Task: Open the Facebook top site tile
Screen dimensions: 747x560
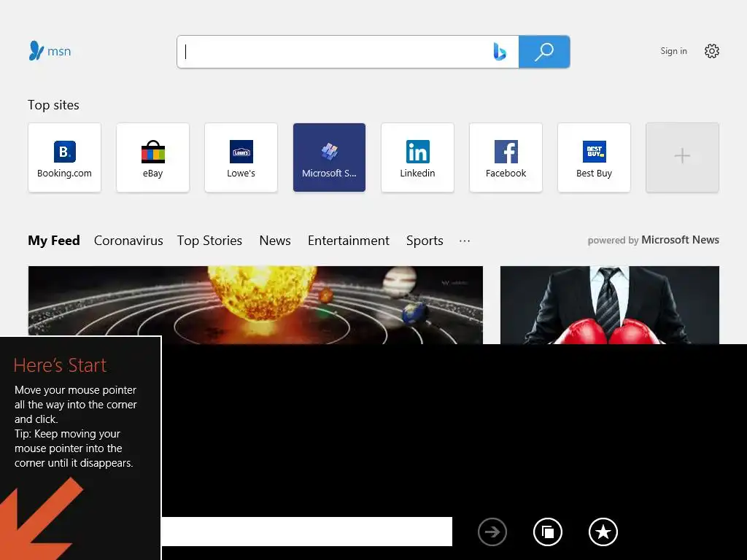Action: click(x=506, y=157)
